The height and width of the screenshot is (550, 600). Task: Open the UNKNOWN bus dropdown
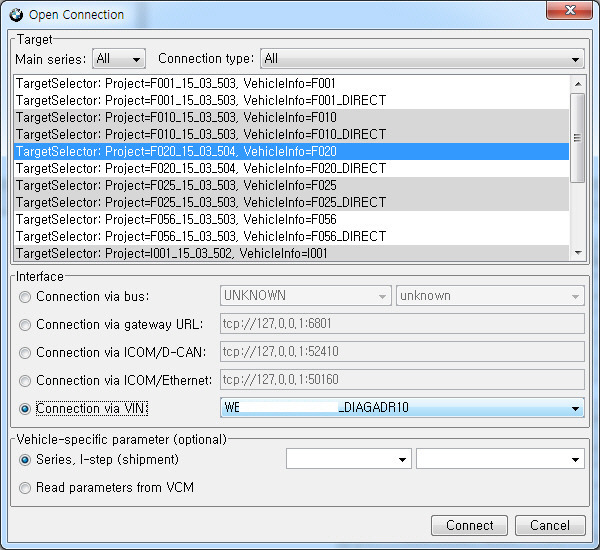click(x=306, y=296)
